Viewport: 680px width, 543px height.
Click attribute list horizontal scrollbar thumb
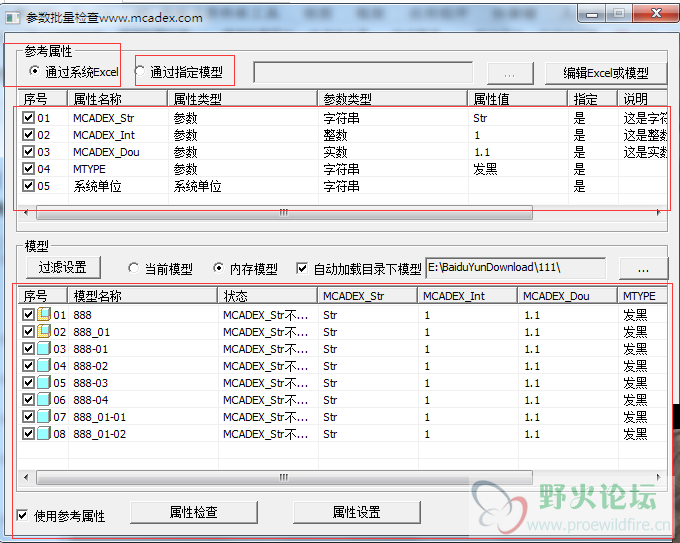(284, 213)
